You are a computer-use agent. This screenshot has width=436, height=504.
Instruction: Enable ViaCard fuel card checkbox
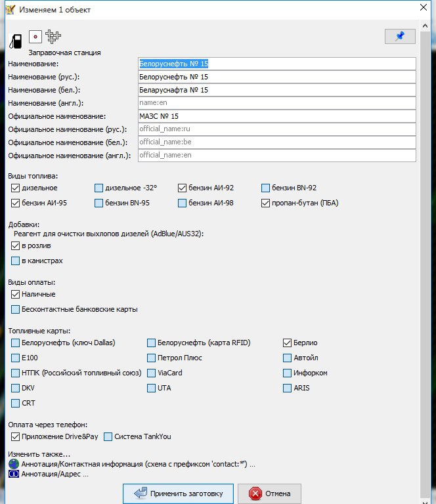[x=151, y=373]
